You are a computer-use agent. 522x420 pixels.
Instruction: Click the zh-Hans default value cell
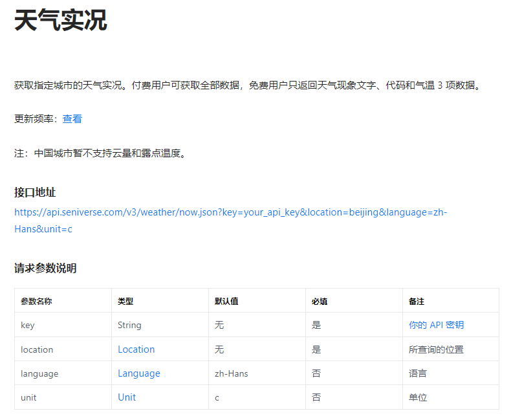pyautogui.click(x=228, y=373)
